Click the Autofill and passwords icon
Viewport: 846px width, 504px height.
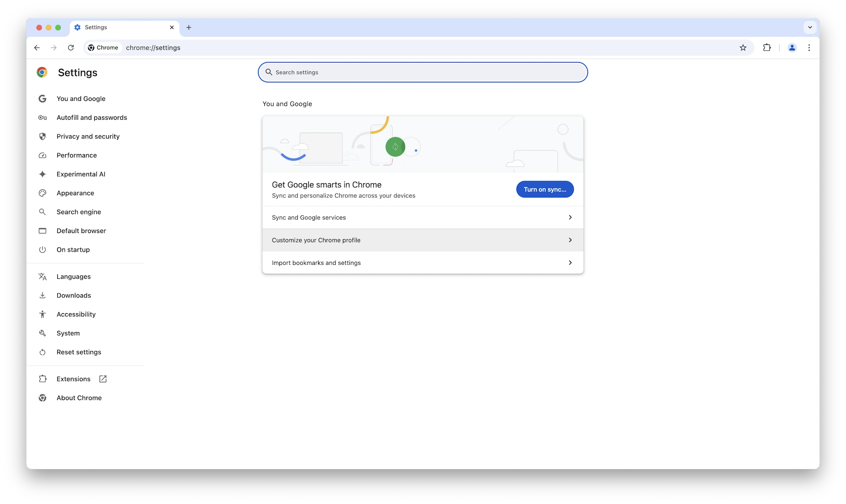[x=42, y=117]
